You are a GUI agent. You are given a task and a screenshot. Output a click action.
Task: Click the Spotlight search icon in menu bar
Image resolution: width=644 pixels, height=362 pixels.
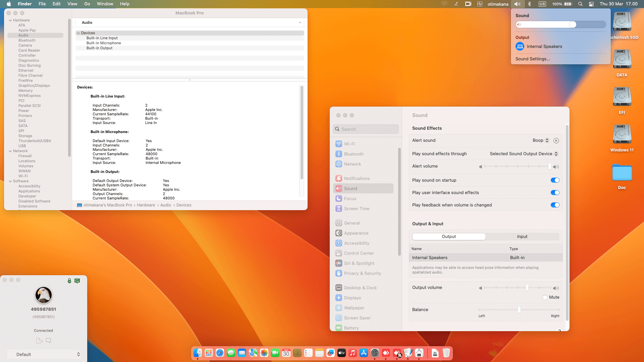click(x=580, y=4)
